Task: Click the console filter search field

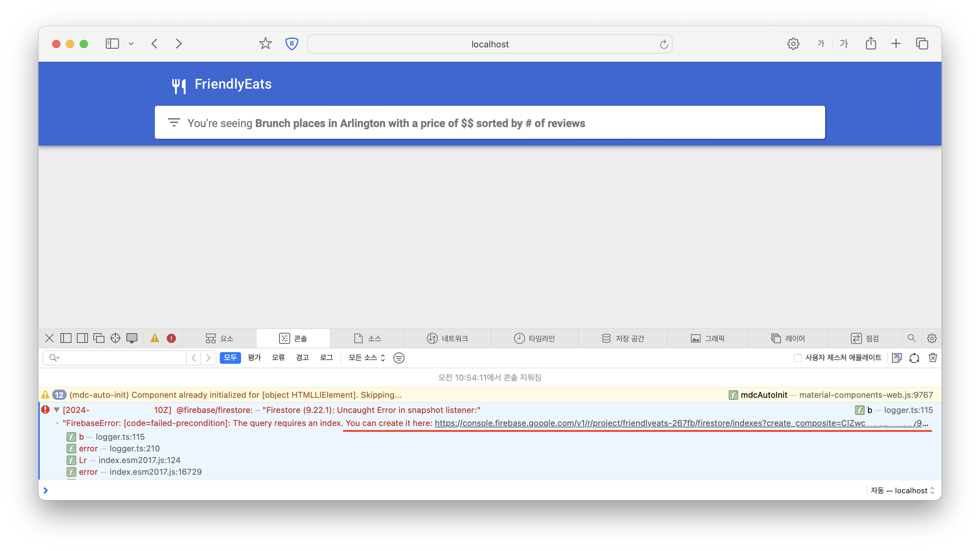Action: coord(122,358)
